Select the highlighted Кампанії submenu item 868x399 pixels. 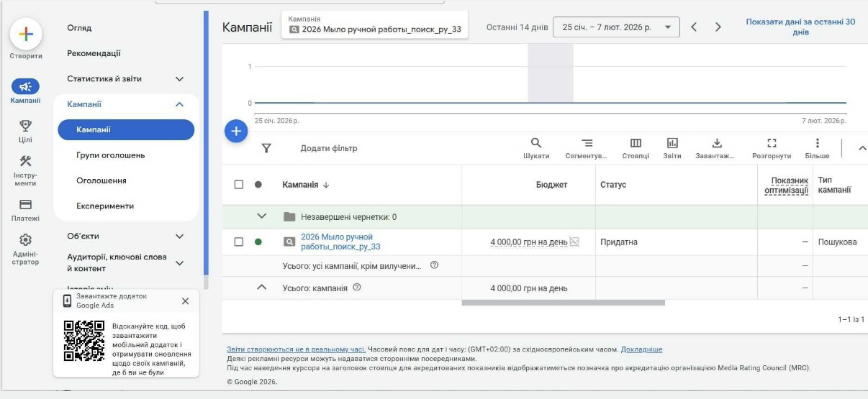click(126, 129)
